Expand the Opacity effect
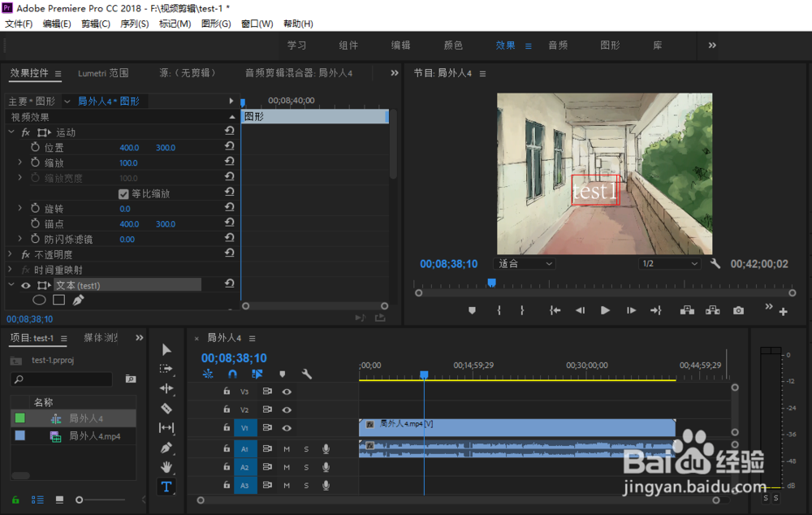 11,254
